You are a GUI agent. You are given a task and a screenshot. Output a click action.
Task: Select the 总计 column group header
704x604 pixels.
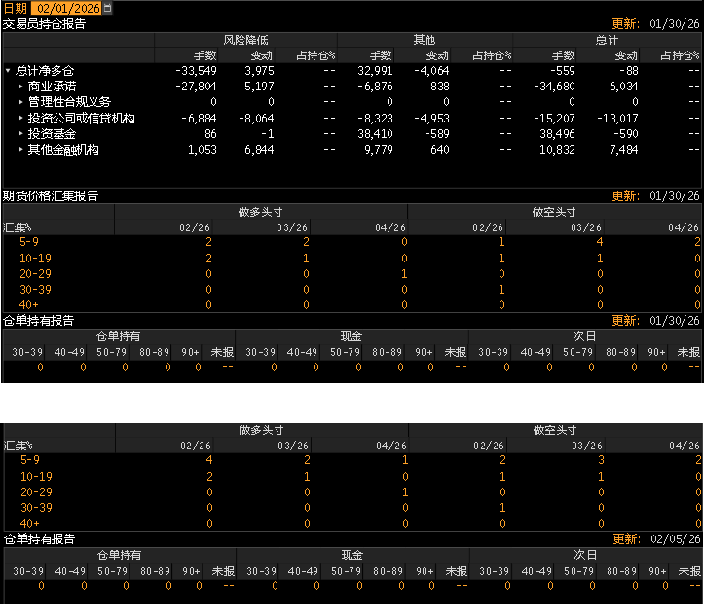click(x=607, y=40)
